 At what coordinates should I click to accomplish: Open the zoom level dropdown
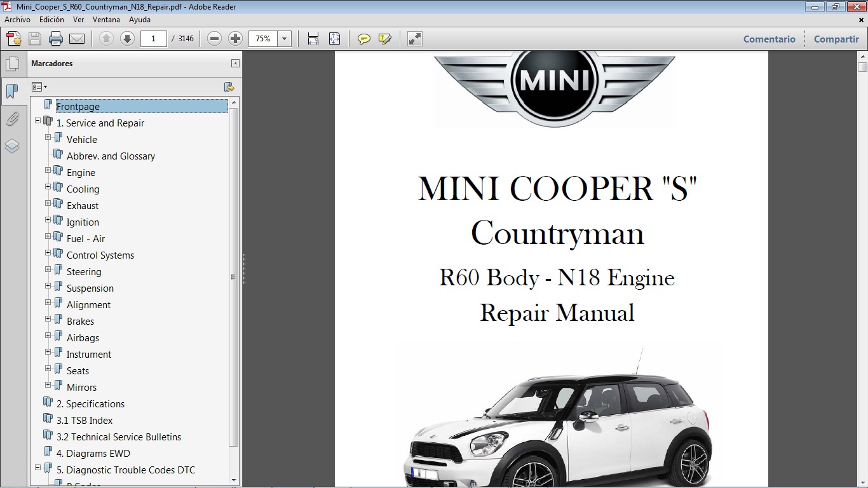pos(284,39)
